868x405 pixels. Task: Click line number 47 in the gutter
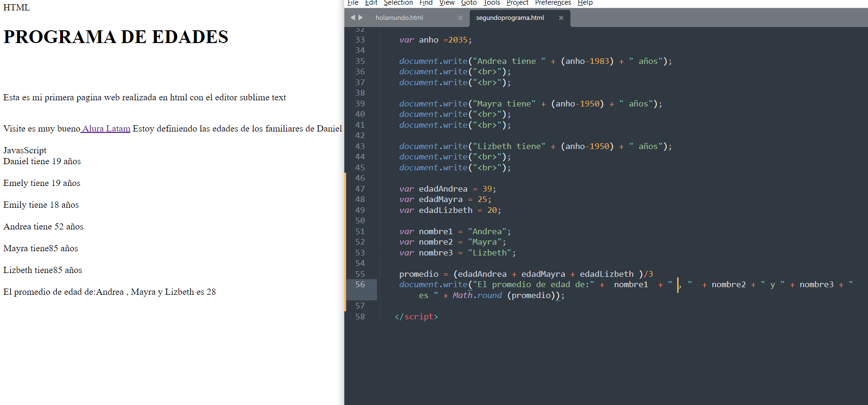click(360, 189)
